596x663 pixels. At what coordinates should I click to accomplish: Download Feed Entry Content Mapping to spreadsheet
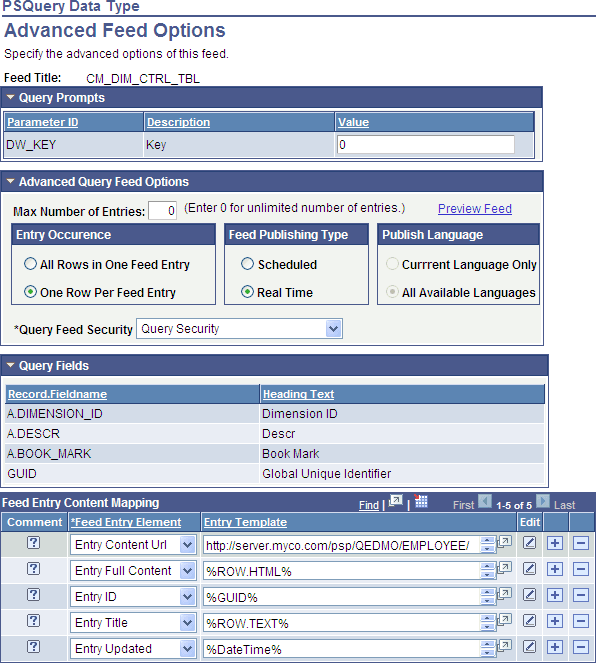[x=421, y=501]
